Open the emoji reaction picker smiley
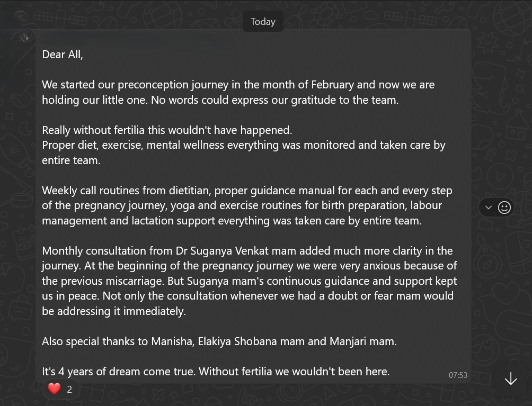The height and width of the screenshot is (406, 532). point(504,207)
